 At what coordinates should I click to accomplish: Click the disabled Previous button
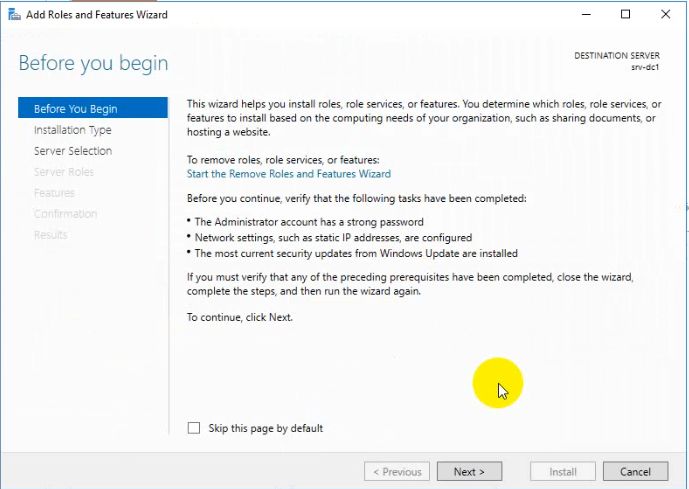click(397, 471)
